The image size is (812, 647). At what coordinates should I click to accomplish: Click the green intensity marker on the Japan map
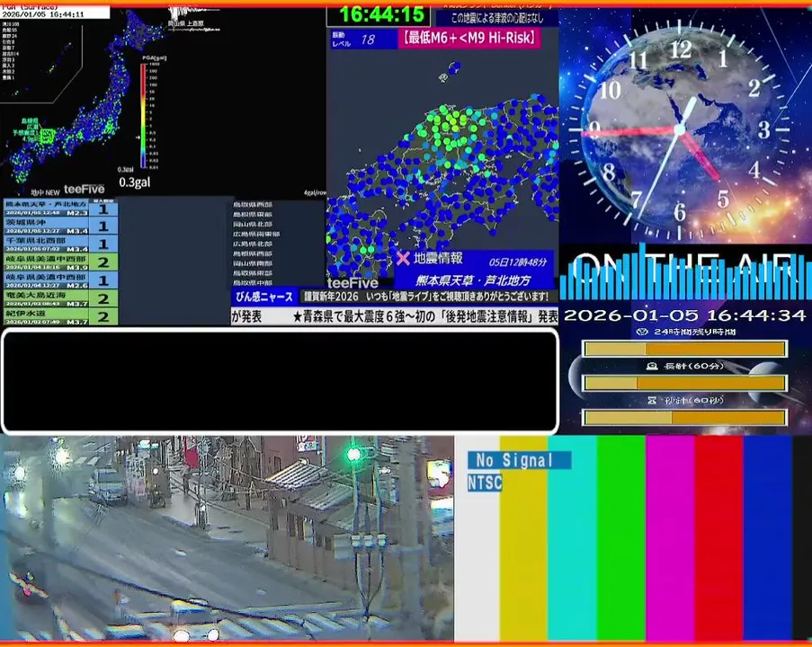[47, 136]
